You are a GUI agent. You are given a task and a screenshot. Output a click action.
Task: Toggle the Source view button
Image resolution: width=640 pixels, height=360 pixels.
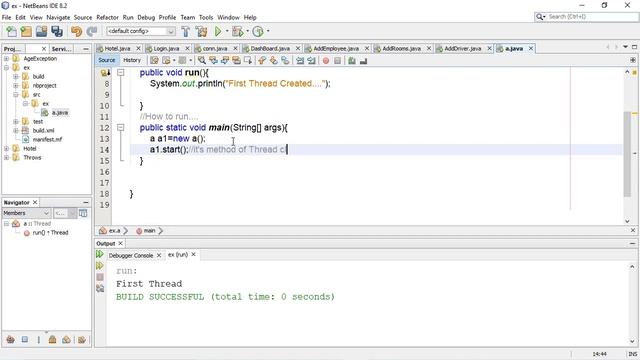tap(107, 60)
